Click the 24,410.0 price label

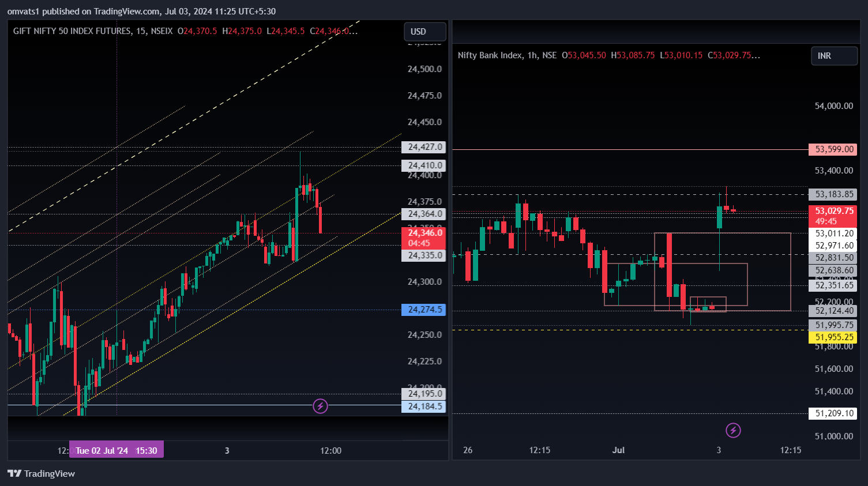[424, 165]
